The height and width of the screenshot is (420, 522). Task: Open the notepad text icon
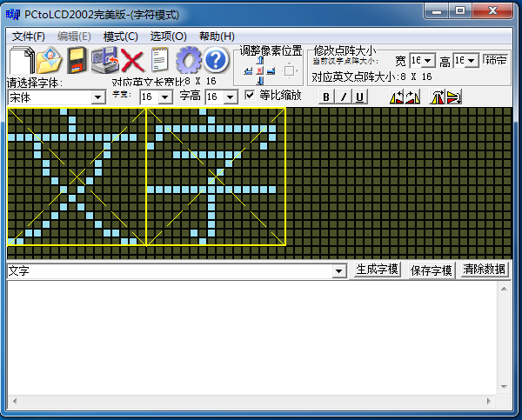tap(160, 60)
